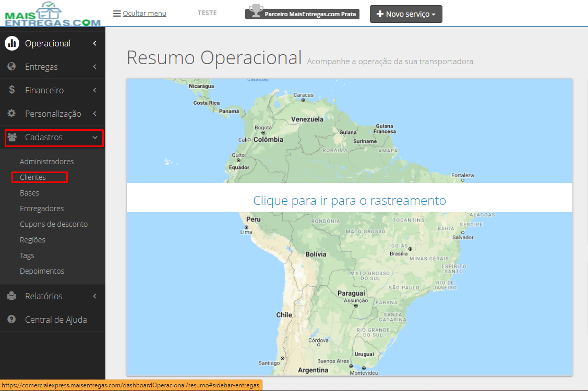Click Bolívia label on the map

pyautogui.click(x=316, y=254)
